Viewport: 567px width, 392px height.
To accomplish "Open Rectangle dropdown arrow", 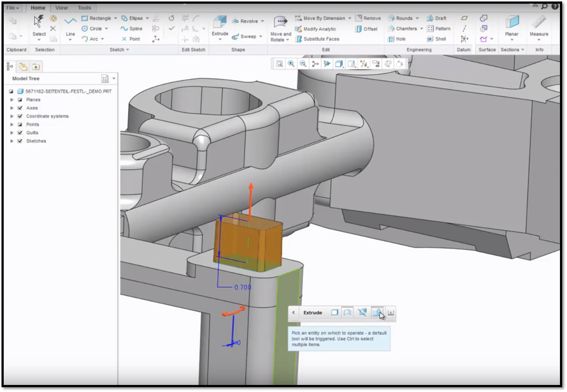I will point(115,18).
